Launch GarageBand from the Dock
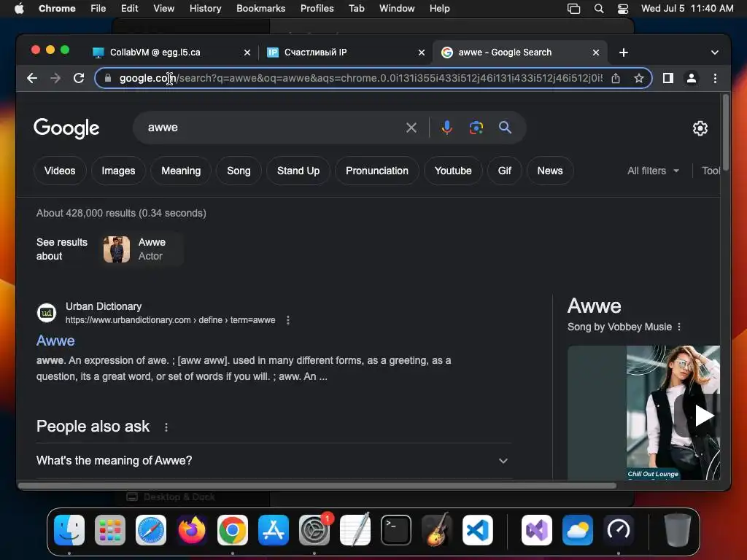747x560 pixels. coord(437,529)
